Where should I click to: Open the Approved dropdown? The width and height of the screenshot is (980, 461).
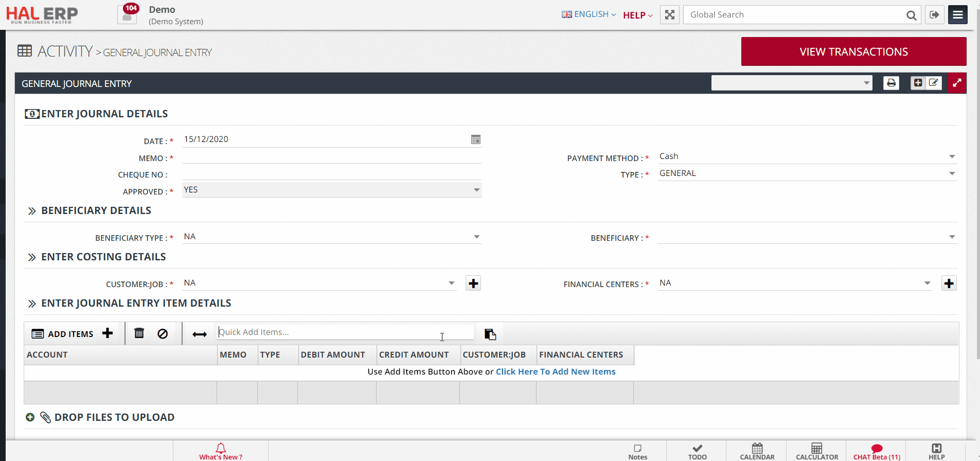pos(331,190)
